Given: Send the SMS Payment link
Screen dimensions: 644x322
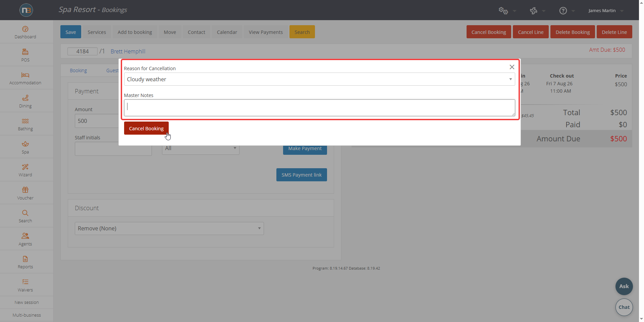Looking at the screenshot, I should tap(302, 175).
